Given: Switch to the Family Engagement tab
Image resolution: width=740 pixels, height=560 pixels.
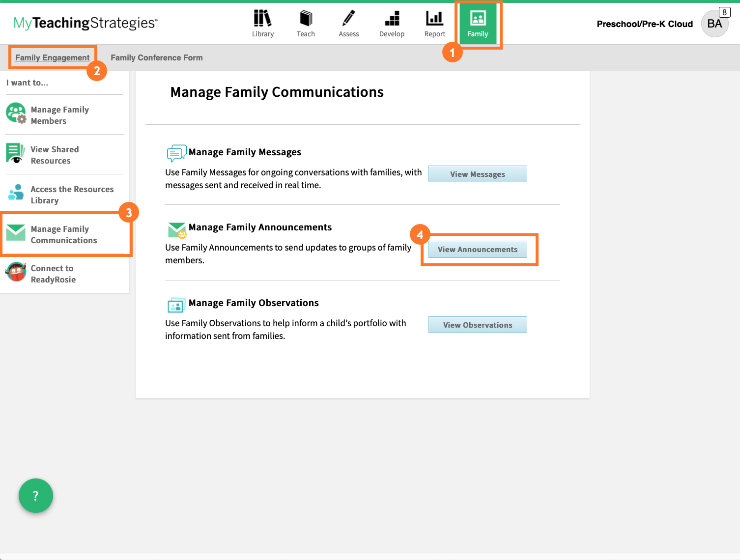Looking at the screenshot, I should point(52,57).
